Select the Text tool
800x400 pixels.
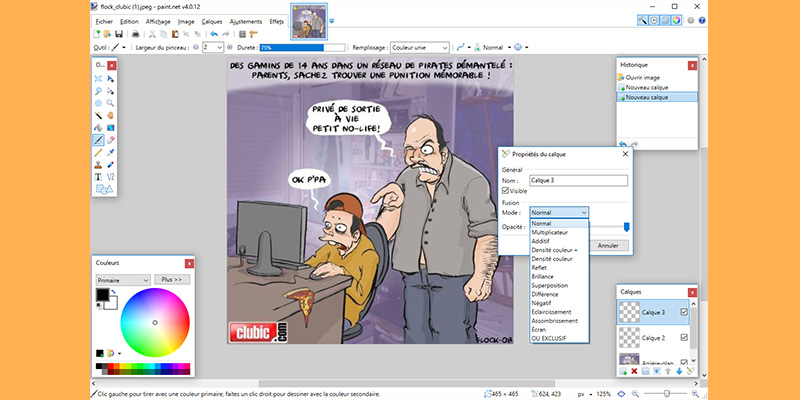98,177
